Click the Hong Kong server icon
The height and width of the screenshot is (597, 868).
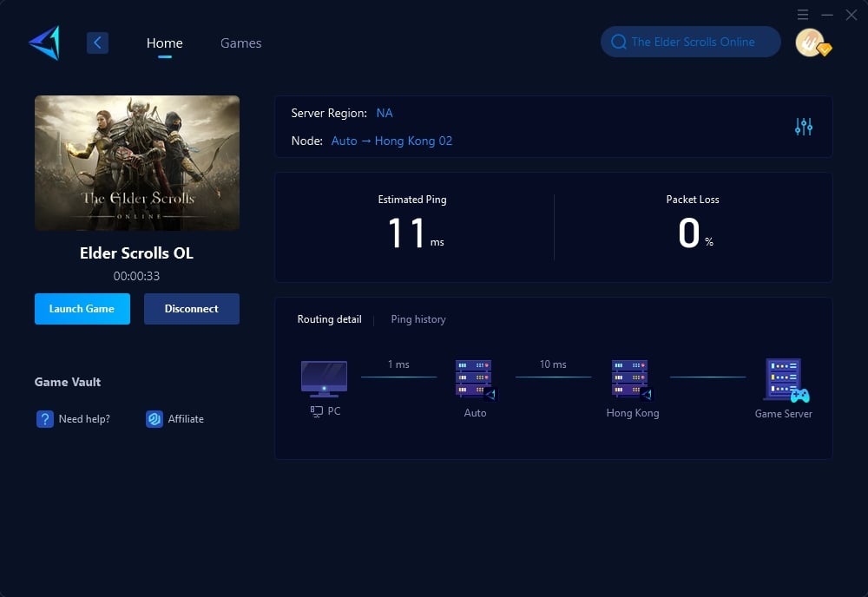632,379
